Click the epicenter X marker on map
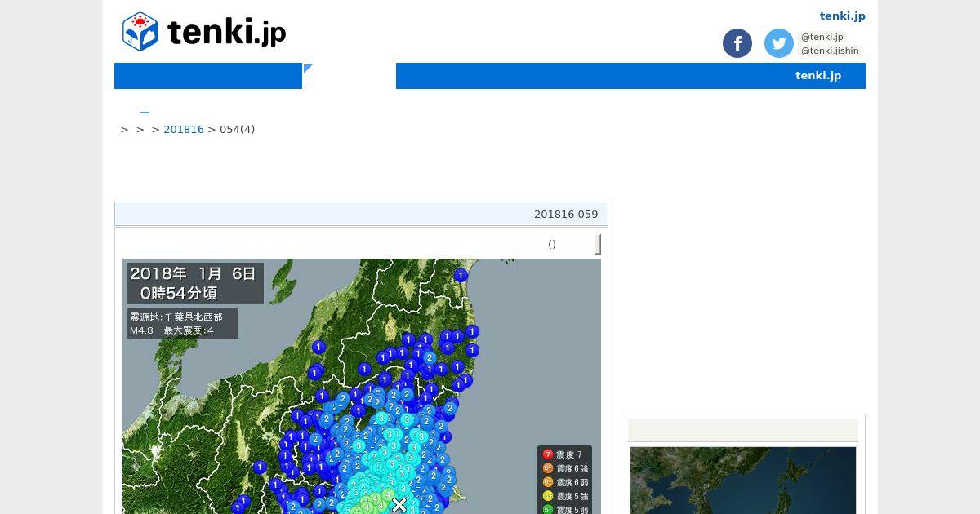The image size is (980, 514). pos(399,505)
